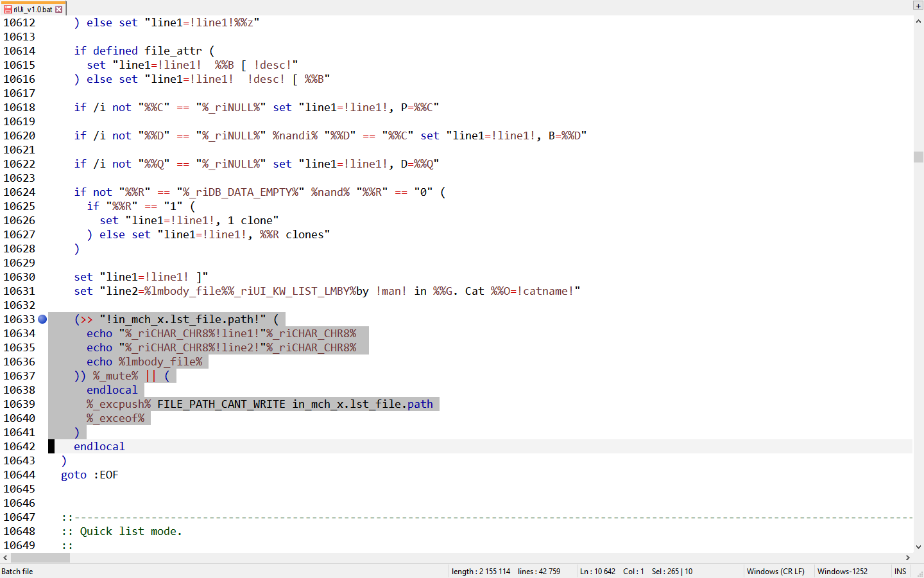Click line number 10633

pos(19,319)
